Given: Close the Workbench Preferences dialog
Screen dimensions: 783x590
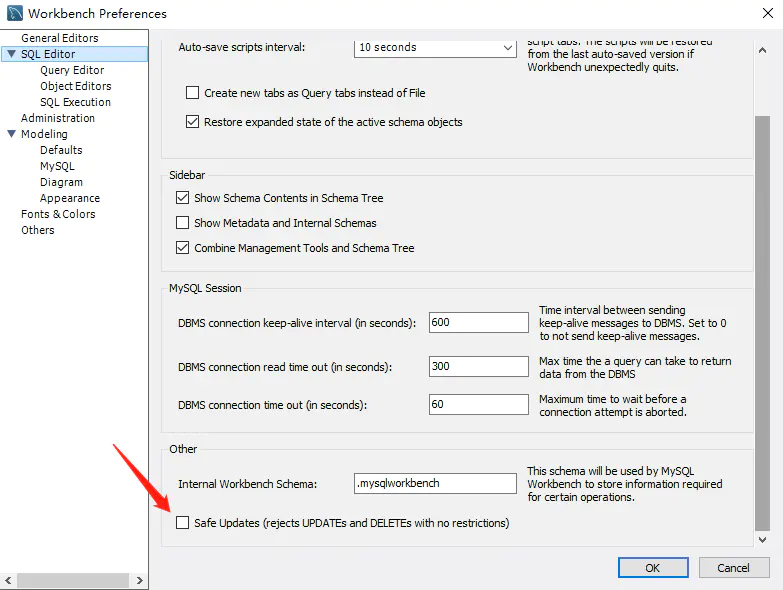Looking at the screenshot, I should [768, 13].
